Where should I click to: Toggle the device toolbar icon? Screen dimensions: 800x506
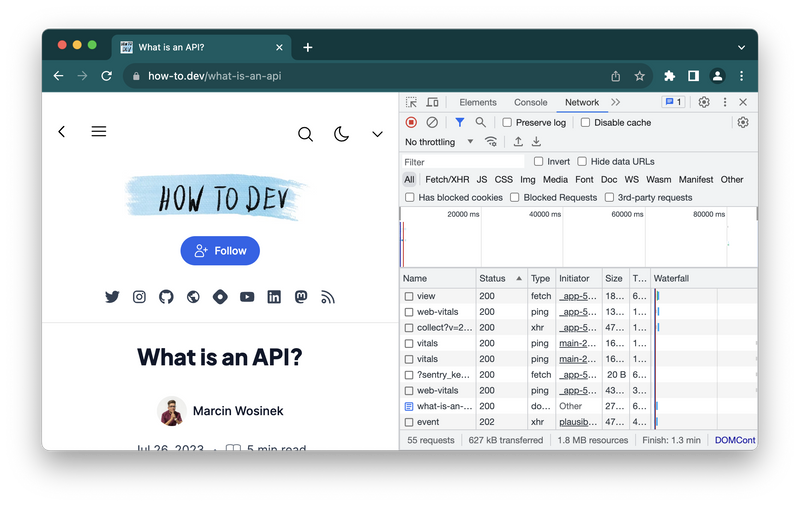click(433, 102)
